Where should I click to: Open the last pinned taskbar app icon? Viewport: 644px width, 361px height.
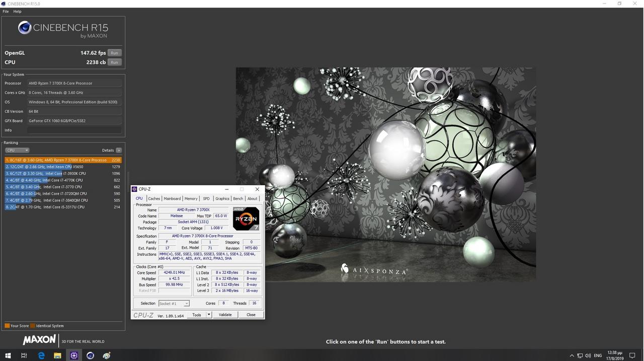pyautogui.click(x=107, y=355)
